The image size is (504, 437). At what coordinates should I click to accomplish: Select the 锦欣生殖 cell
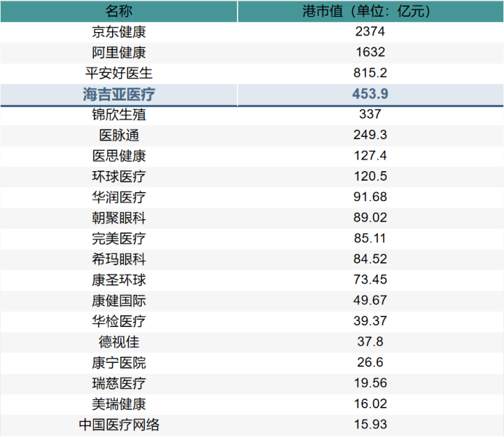pos(119,115)
